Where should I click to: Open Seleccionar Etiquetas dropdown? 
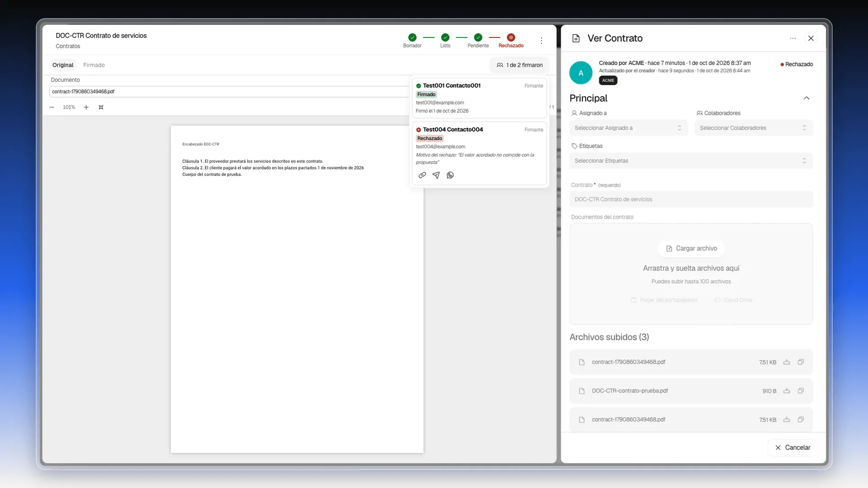point(691,161)
